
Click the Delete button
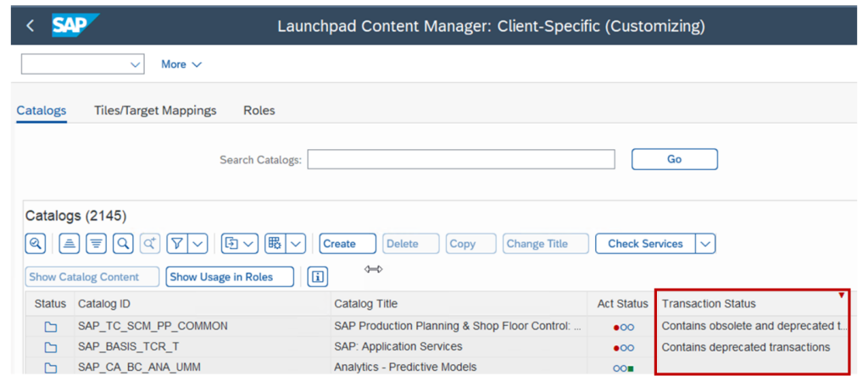[x=411, y=243]
